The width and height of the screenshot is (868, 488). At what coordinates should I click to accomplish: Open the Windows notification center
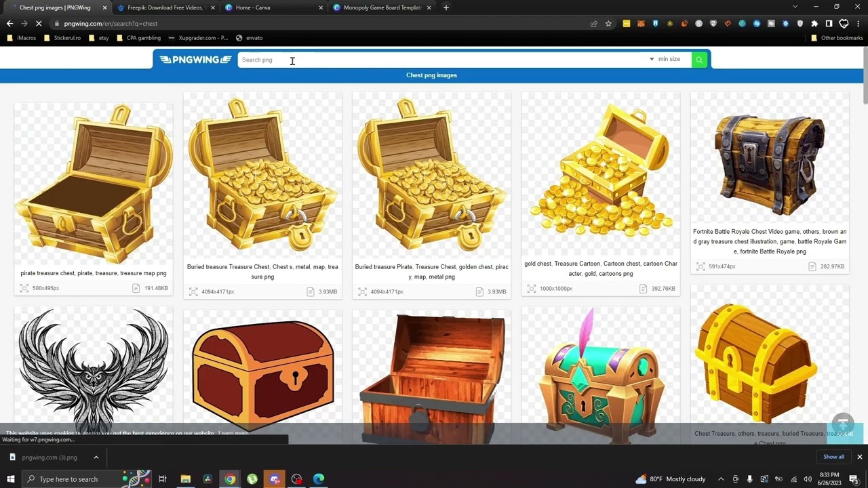pos(854,479)
